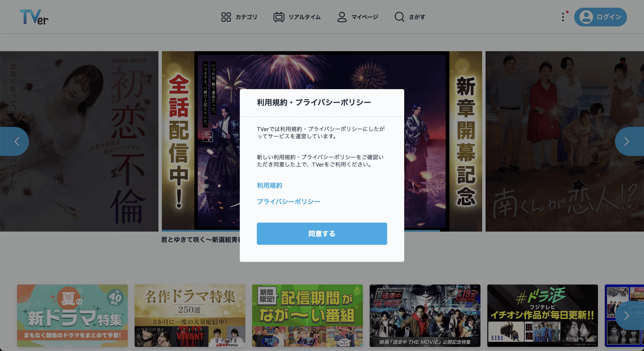This screenshot has width=644, height=351.
Task: Open the 名作ドラマ特集 250選 banner
Action: 190,316
